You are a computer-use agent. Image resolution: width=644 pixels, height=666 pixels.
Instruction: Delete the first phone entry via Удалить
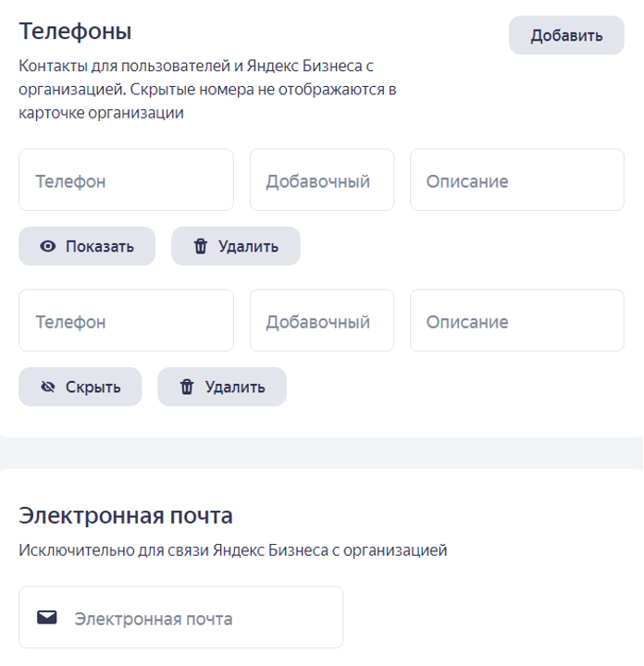click(x=236, y=247)
